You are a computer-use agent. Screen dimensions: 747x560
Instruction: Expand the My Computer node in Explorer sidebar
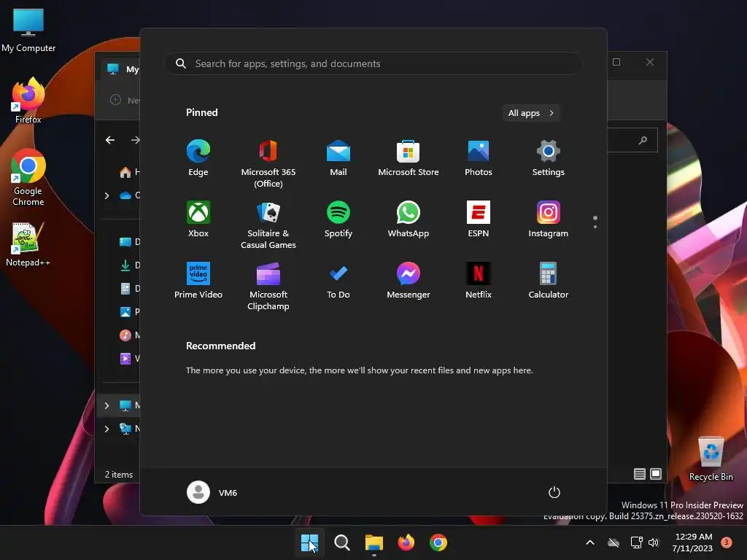(107, 405)
